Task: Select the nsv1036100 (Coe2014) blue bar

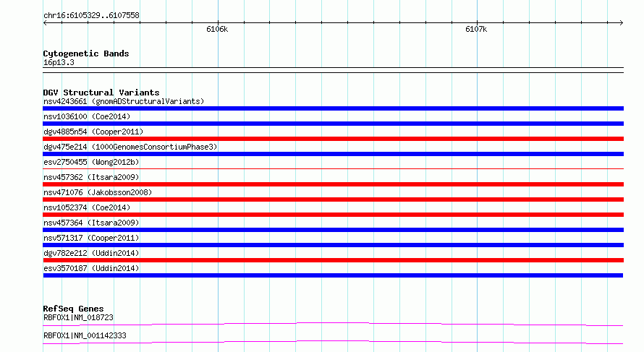Action: point(333,124)
